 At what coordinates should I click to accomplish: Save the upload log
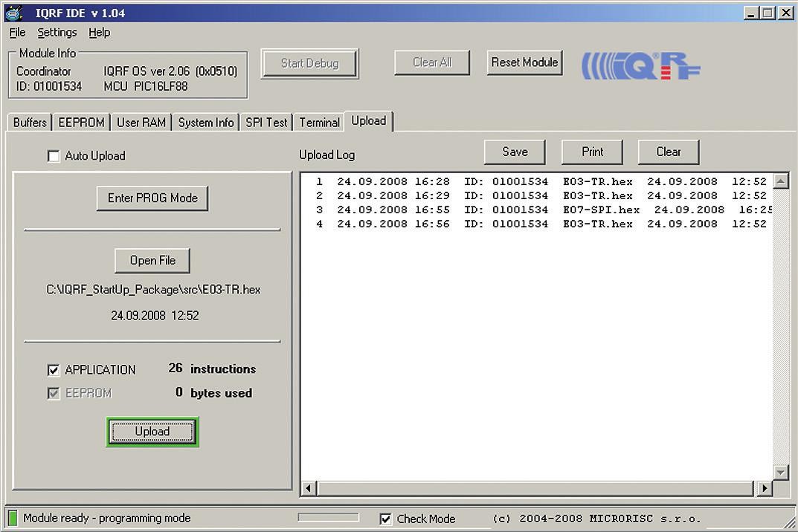(x=515, y=152)
